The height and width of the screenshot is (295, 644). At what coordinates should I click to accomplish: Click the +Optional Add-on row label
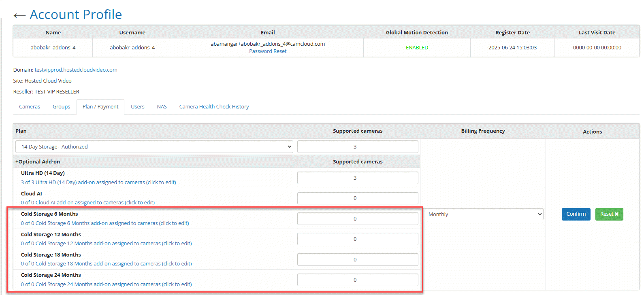(38, 162)
